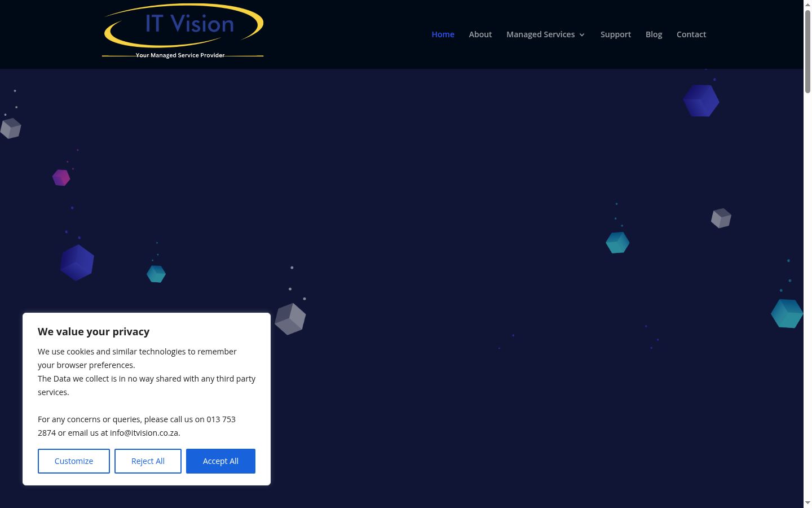This screenshot has height=508, width=812.
Task: Accept all cookies
Action: click(220, 461)
